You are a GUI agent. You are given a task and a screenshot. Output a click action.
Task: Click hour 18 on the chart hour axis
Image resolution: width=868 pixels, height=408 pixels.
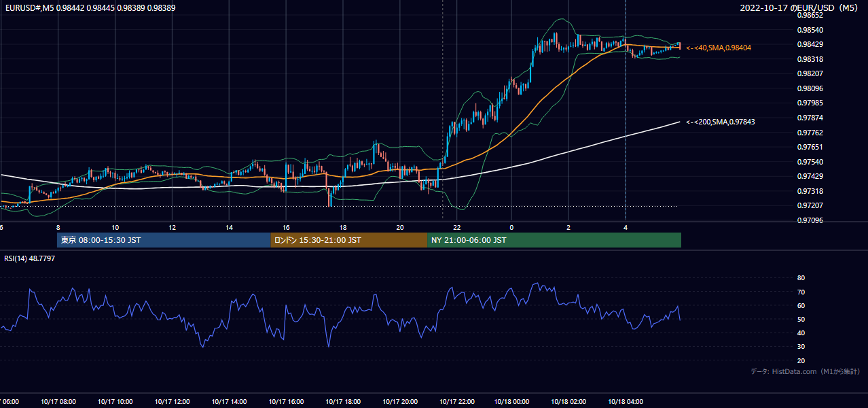click(x=343, y=227)
